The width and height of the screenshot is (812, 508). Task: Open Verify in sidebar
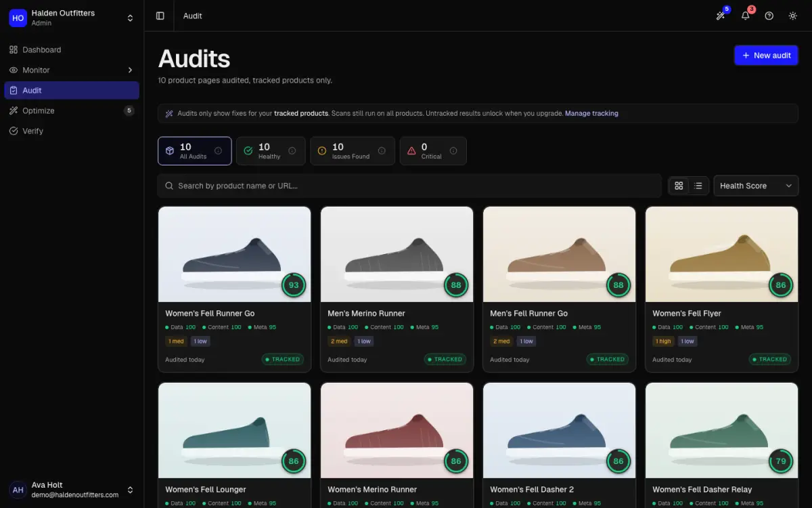[x=72, y=131]
